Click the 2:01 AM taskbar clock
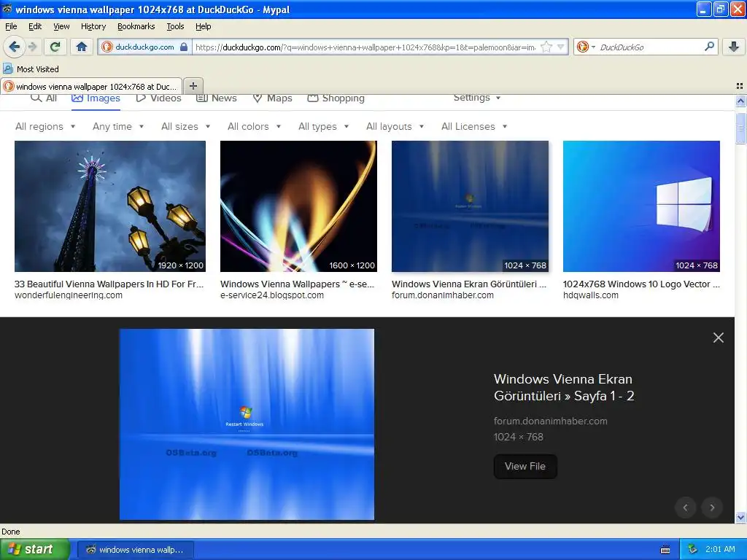 click(x=720, y=549)
